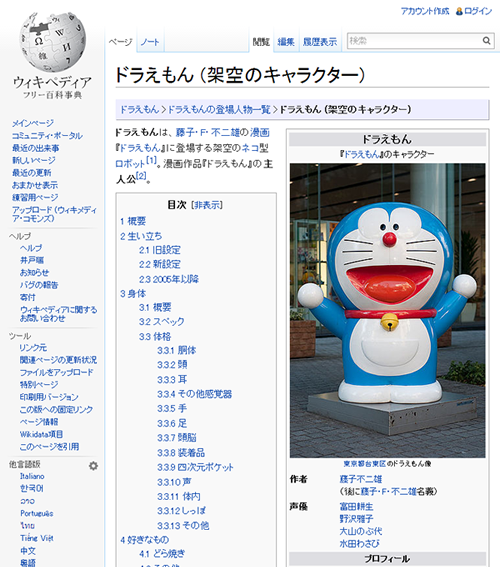The width and height of the screenshot is (500, 567).
Task: Open 新しいページ sidebar link
Action: click(34, 160)
